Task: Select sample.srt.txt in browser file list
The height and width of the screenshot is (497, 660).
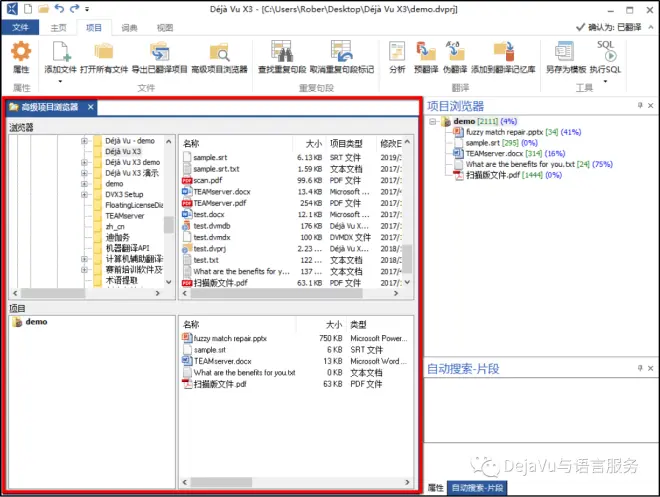Action: point(216,169)
